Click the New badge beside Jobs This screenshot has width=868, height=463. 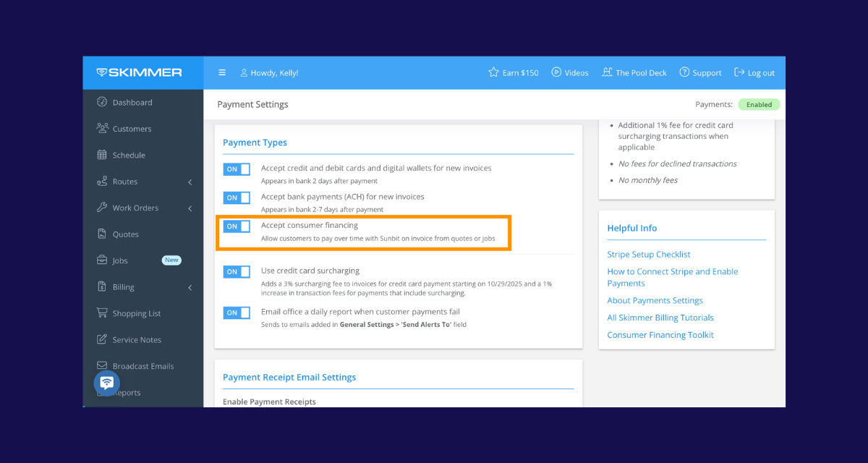point(171,260)
